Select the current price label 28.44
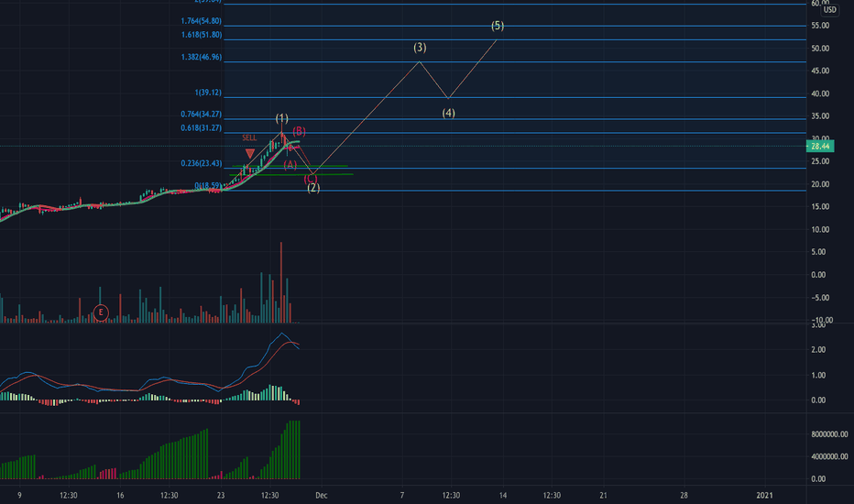854x504 pixels. [x=820, y=146]
